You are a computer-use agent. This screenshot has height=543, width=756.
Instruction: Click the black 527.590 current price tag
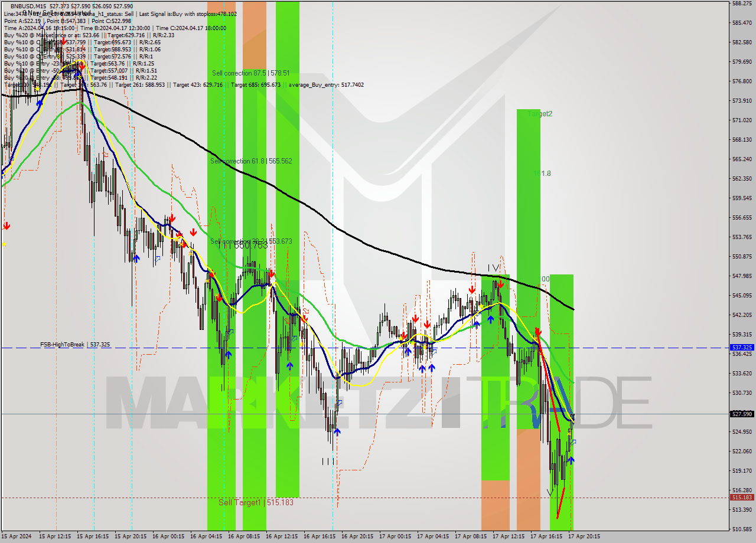(x=742, y=414)
